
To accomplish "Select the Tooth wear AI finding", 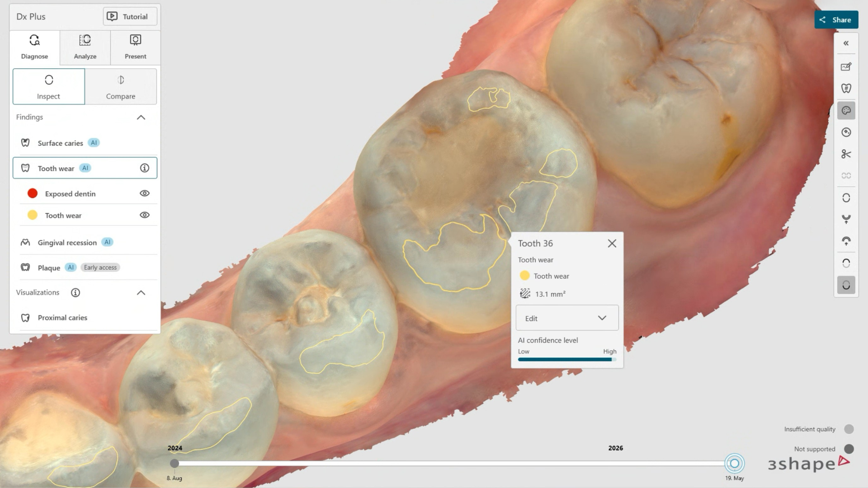I will point(85,168).
